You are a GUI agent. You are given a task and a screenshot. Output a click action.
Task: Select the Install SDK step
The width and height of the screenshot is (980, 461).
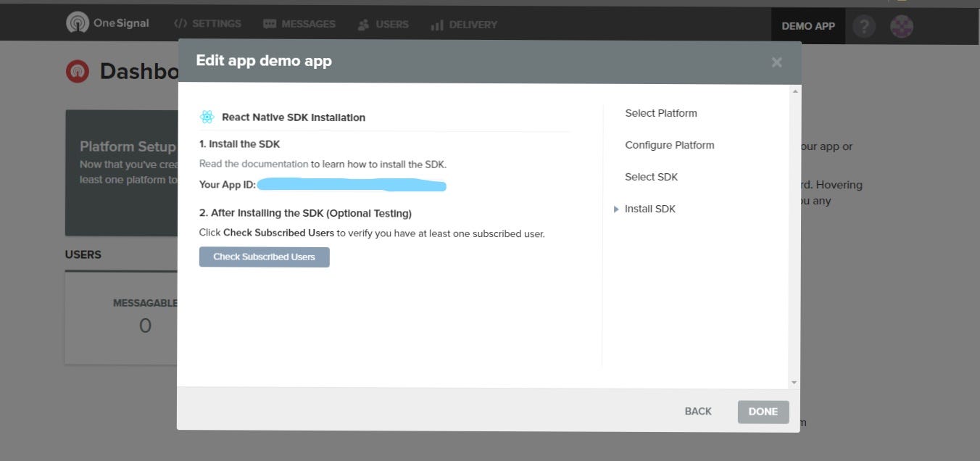click(650, 209)
